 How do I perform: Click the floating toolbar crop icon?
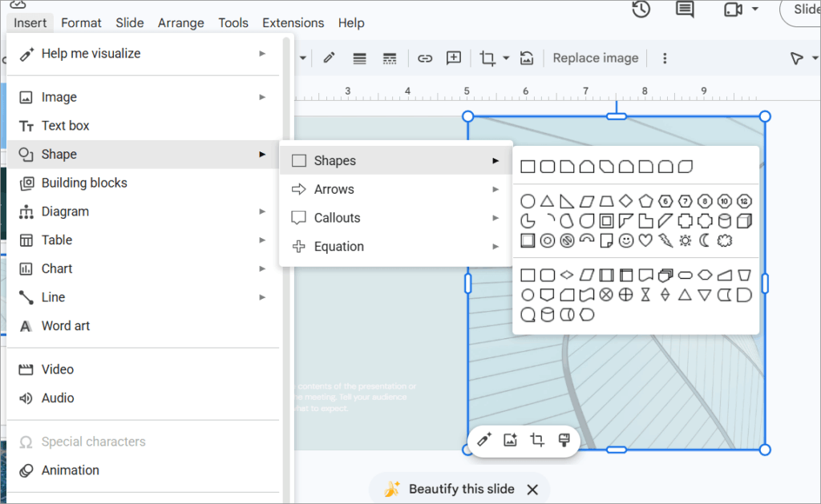536,440
